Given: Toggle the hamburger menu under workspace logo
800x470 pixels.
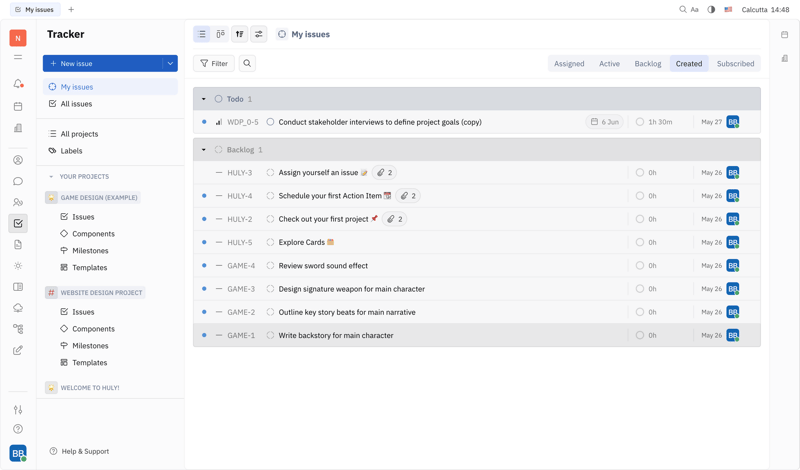Looking at the screenshot, I should point(18,57).
